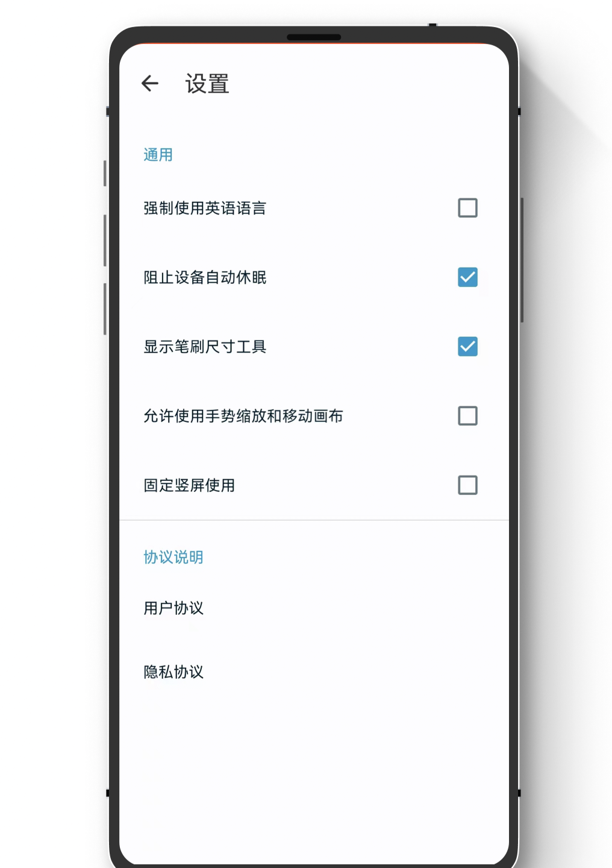
Task: Open the 用户协议 page
Action: coord(314,608)
